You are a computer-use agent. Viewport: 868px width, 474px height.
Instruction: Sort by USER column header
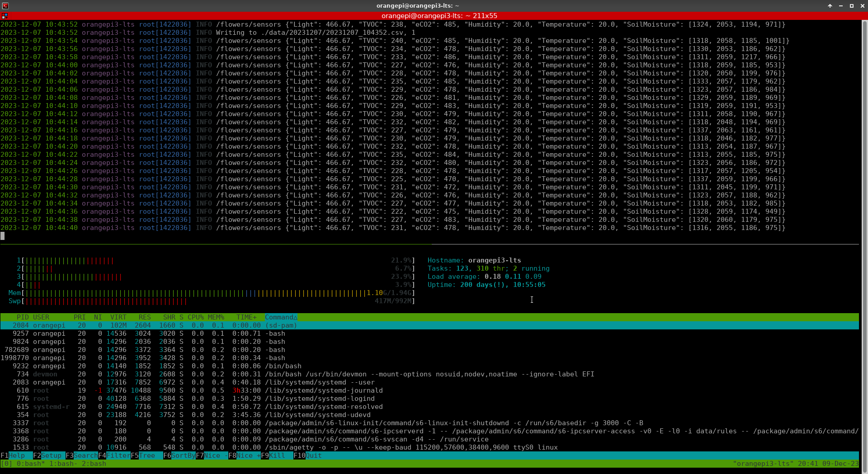(x=41, y=317)
